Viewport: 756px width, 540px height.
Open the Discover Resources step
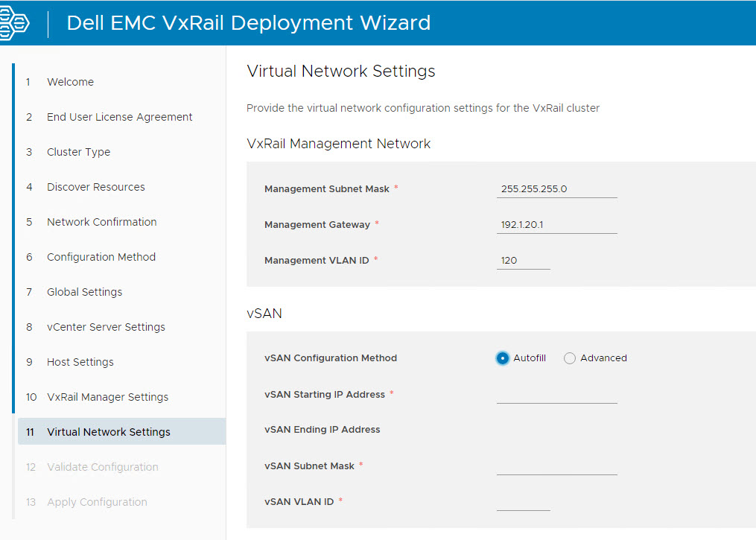(95, 187)
